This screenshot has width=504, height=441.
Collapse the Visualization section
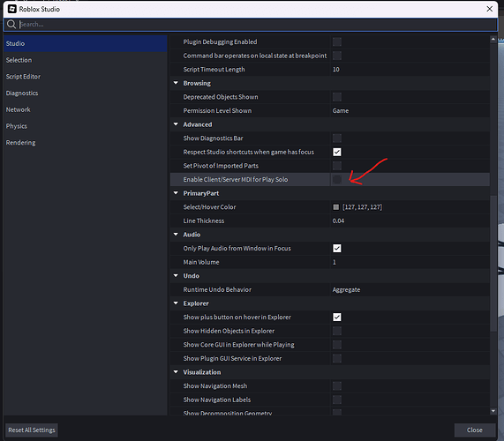(x=176, y=372)
